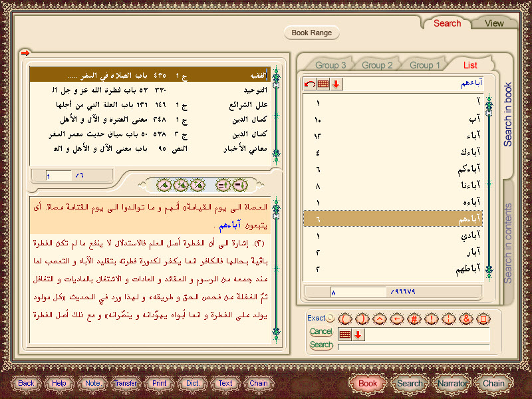532x399 pixels.
Task: Click the Search button beside the query field
Action: (x=321, y=344)
